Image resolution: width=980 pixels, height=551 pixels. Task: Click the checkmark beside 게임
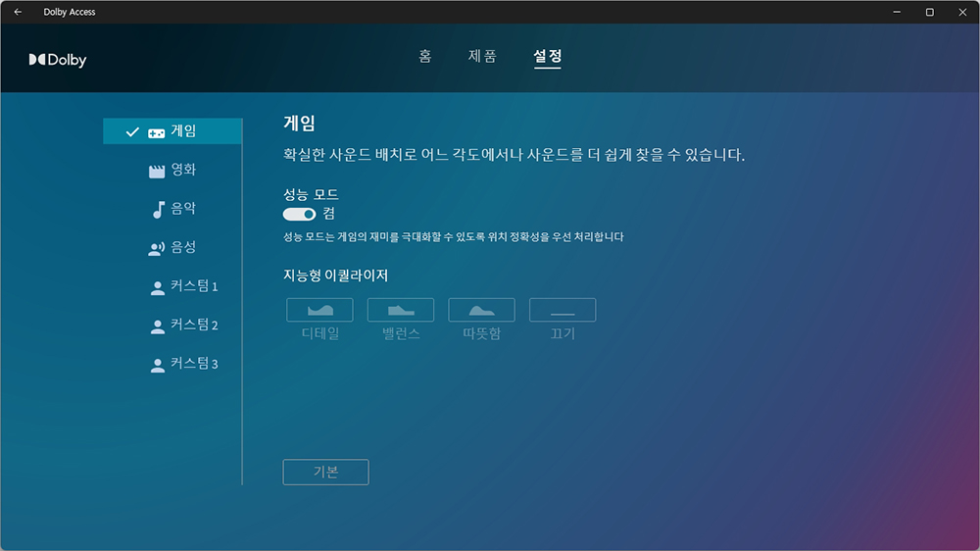pos(132,132)
